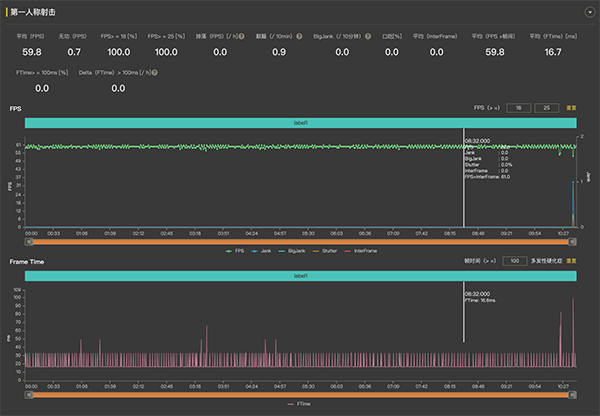600x416 pixels.
Task: Select label1 bar above Frame Time chart
Action: [x=301, y=276]
